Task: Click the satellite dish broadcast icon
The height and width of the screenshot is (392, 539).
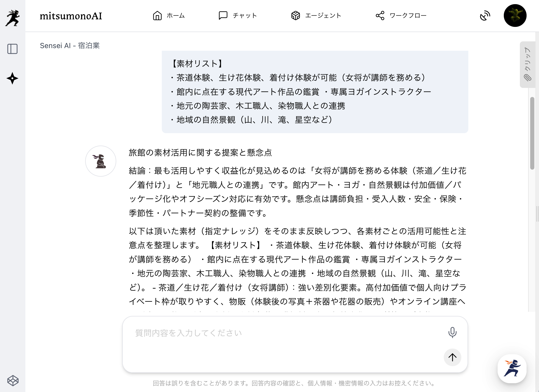Action: click(485, 16)
